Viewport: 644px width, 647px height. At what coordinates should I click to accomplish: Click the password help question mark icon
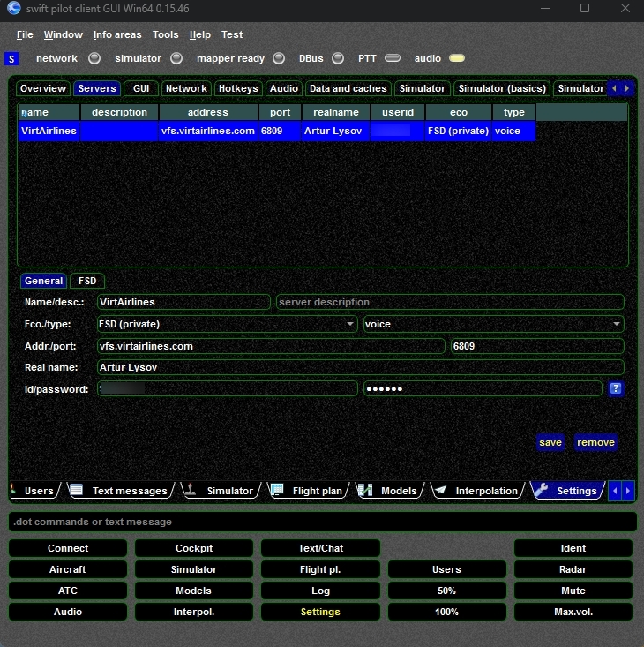[616, 388]
